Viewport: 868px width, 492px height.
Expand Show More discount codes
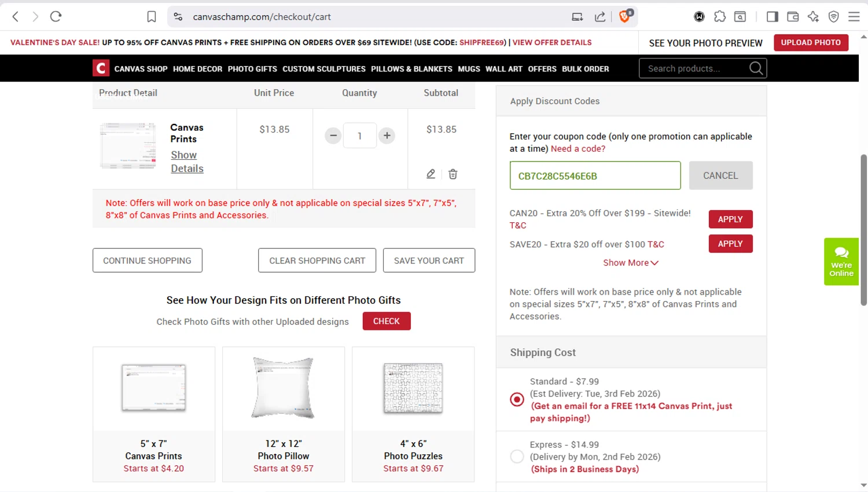coord(630,263)
